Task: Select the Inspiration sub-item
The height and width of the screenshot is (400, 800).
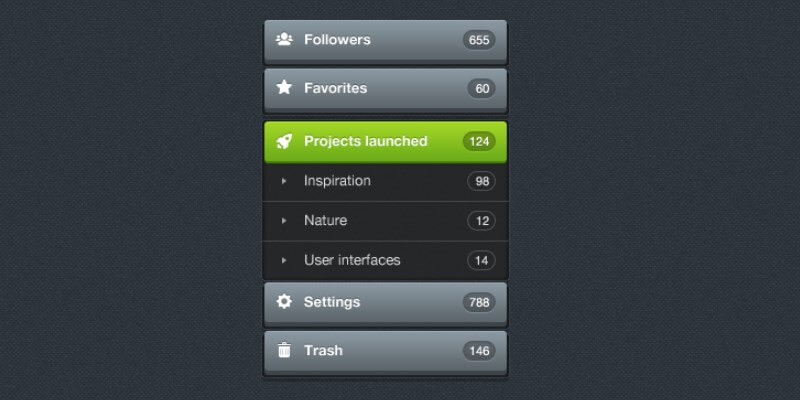Action: (x=337, y=181)
